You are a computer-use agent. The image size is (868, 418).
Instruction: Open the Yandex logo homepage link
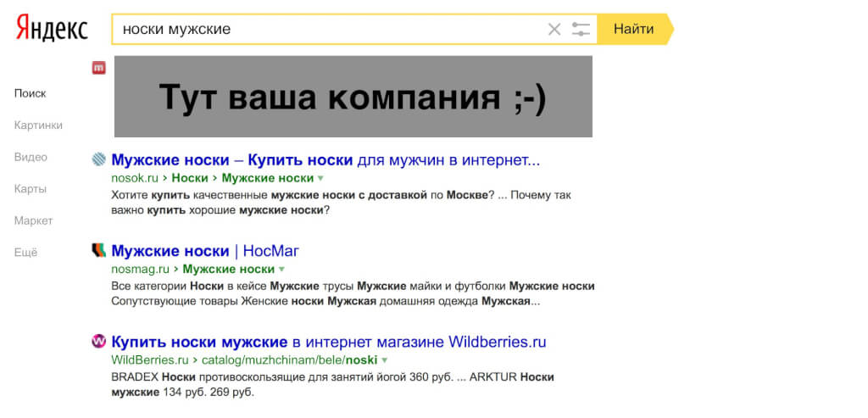coord(52,28)
